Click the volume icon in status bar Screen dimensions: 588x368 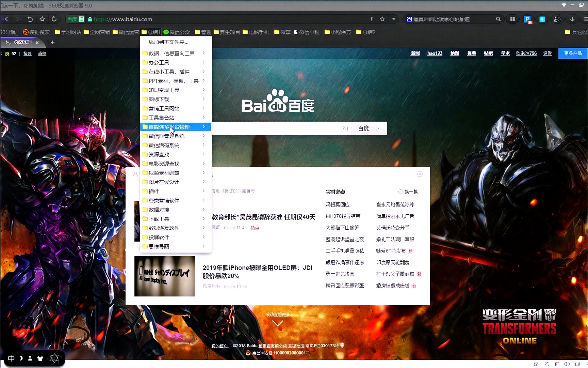(567, 364)
